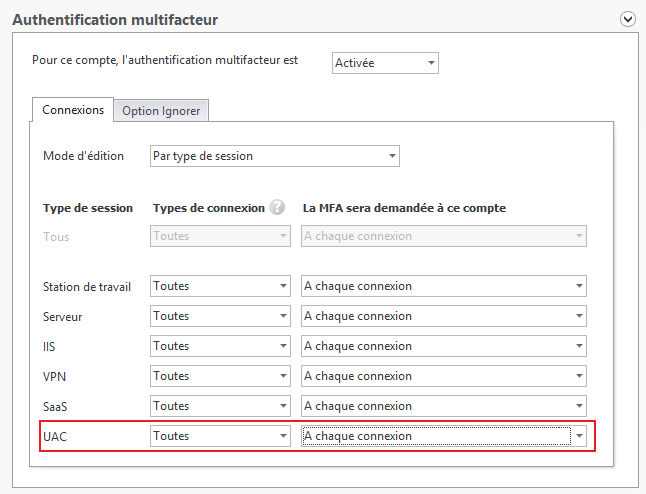Open Serveur connection types dropdown
The height and width of the screenshot is (494, 646).
coord(220,316)
